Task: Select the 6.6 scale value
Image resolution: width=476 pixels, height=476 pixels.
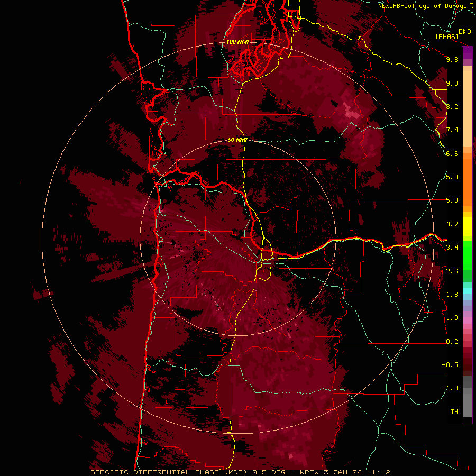Action: click(x=452, y=153)
